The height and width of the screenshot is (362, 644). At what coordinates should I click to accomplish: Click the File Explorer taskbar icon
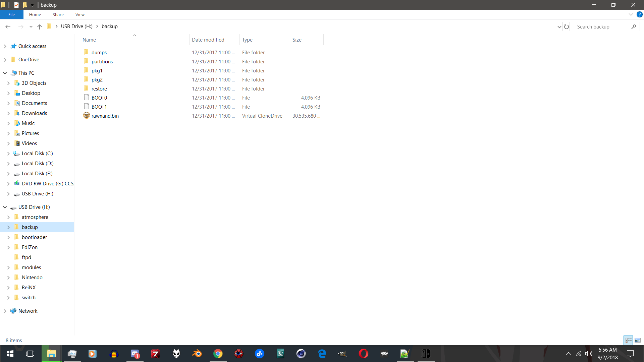pyautogui.click(x=51, y=354)
